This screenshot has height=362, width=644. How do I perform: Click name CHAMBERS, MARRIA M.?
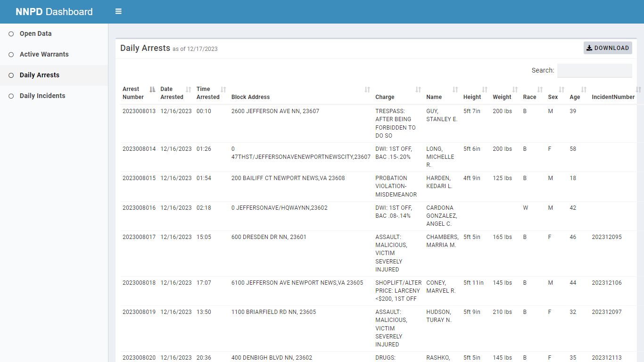click(x=442, y=241)
